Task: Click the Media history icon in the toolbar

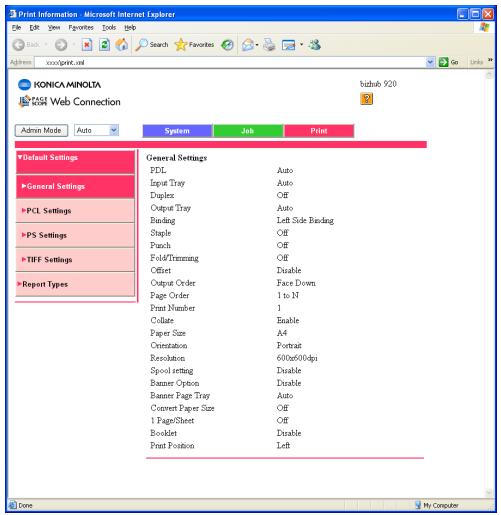Action: (x=227, y=45)
